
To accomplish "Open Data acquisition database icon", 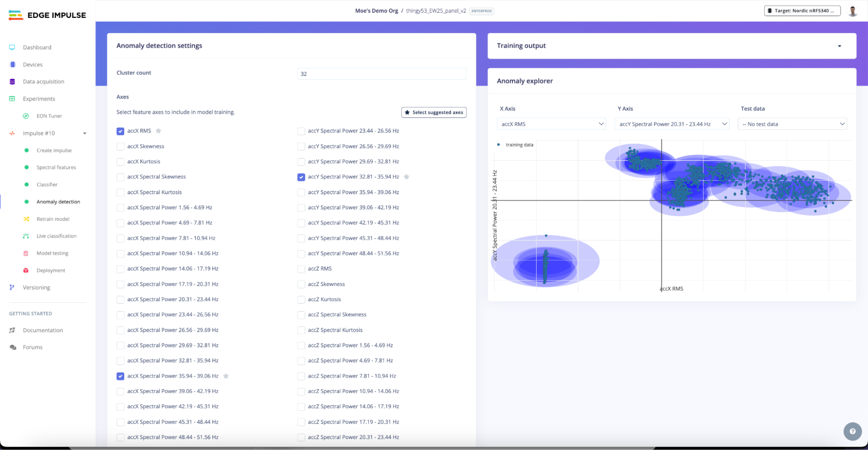I will coord(12,82).
